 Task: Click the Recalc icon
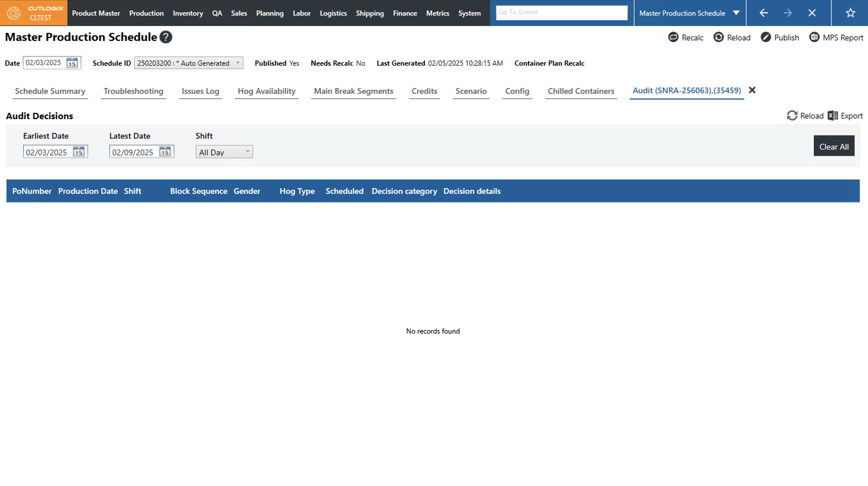(673, 37)
